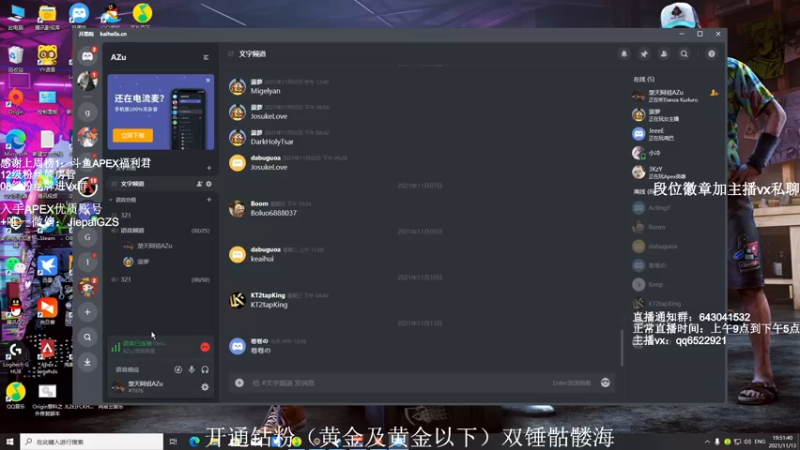Viewport: 800px width, 450px height.
Task: Deafen audio with the headphone icon
Action: click(205, 369)
